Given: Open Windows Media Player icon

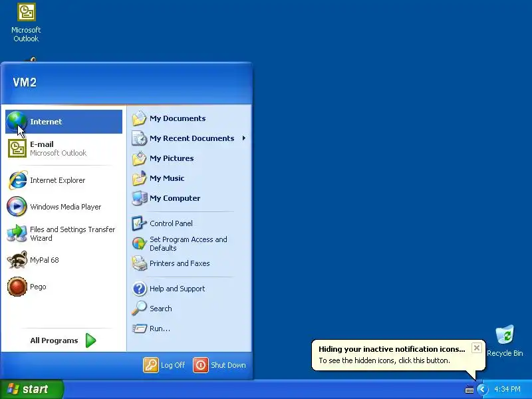Looking at the screenshot, I should point(17,206).
